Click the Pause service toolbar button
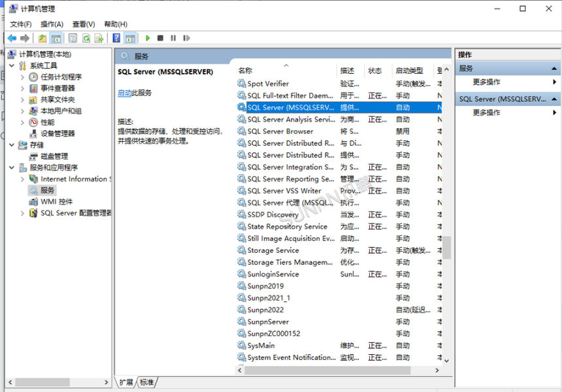Image resolution: width=562 pixels, height=392 pixels. pos(173,38)
